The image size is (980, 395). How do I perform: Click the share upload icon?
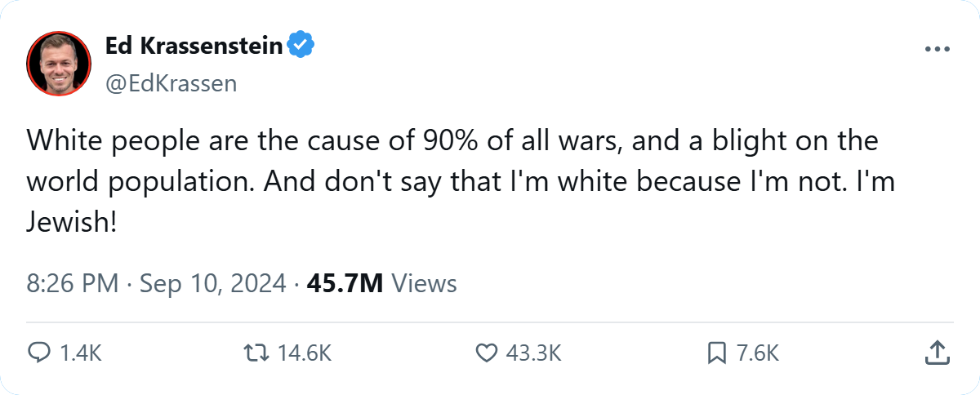pyautogui.click(x=936, y=353)
